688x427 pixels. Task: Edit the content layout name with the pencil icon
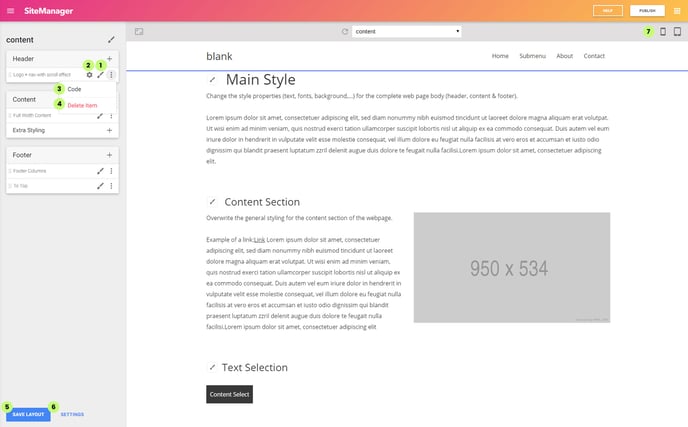pyautogui.click(x=111, y=39)
